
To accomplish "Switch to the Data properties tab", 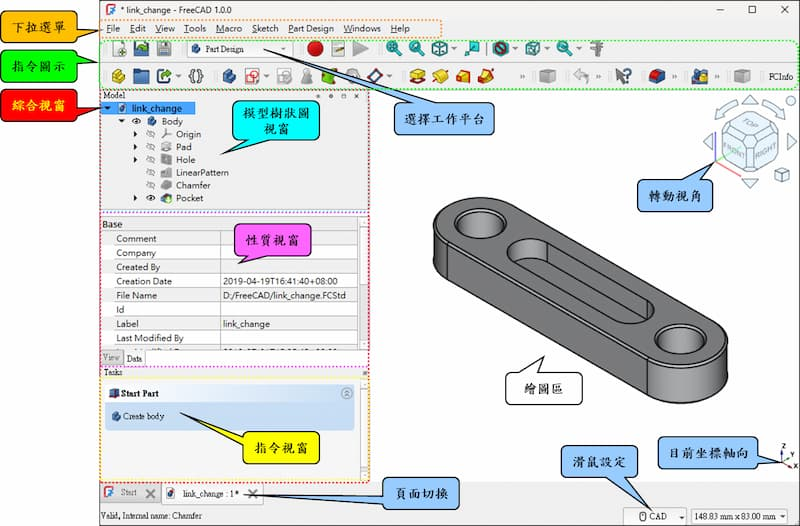I will click(134, 357).
